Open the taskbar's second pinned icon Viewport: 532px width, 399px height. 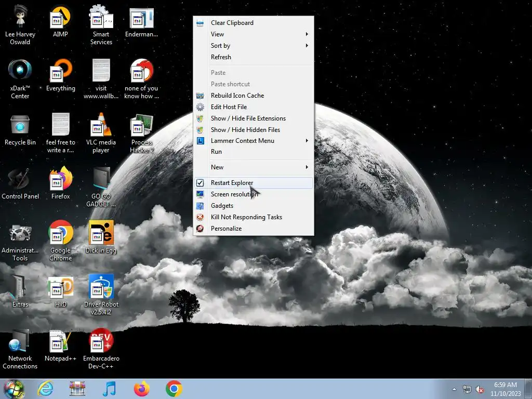coord(77,389)
